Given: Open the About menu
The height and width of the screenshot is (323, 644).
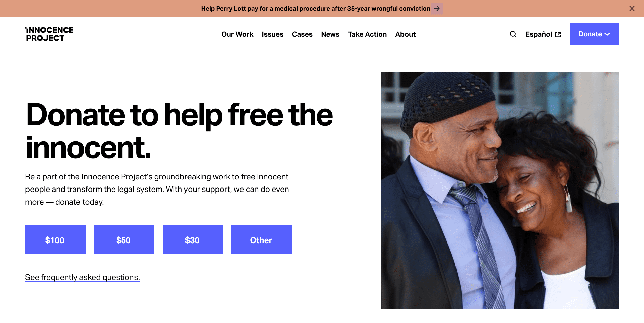Looking at the screenshot, I should click(x=405, y=34).
